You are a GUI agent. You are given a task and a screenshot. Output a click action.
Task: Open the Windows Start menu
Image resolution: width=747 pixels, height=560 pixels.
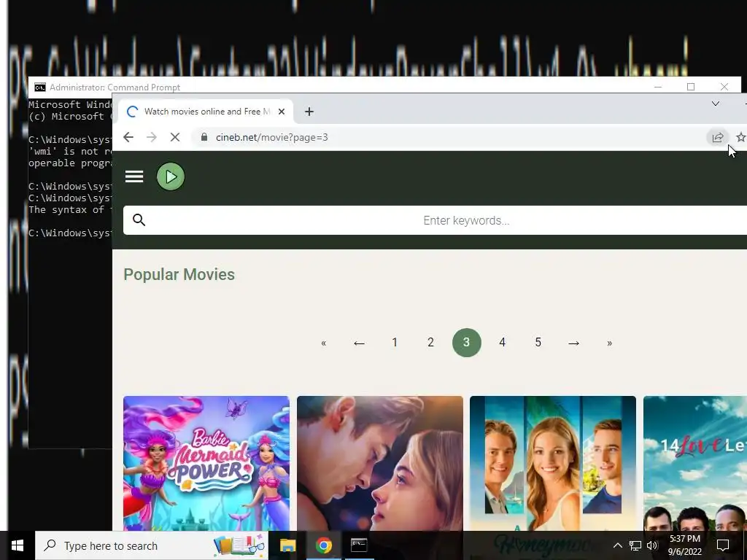point(18,545)
